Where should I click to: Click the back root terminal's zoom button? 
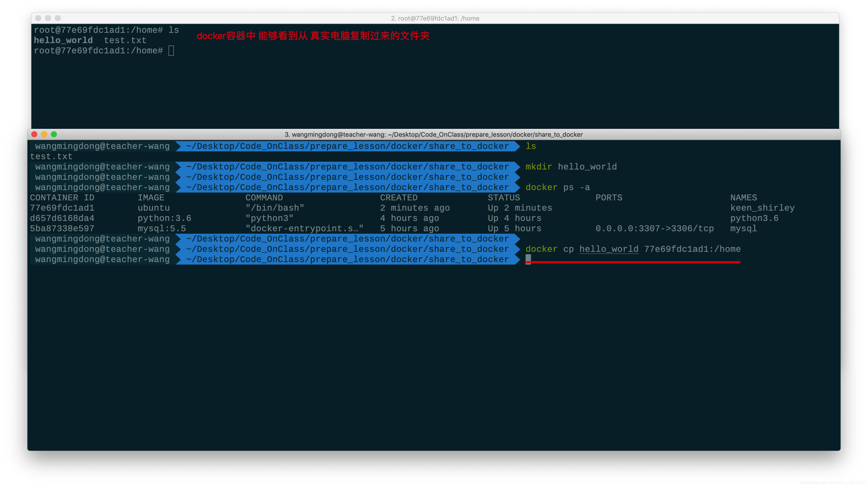click(58, 18)
